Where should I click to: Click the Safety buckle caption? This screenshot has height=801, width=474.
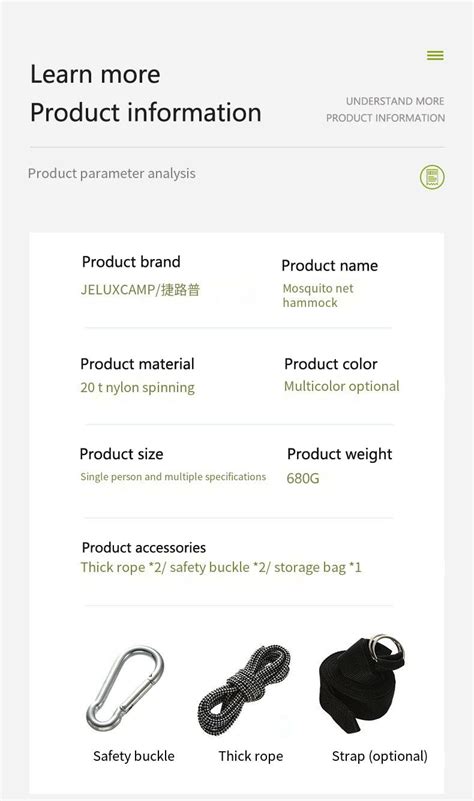click(134, 756)
